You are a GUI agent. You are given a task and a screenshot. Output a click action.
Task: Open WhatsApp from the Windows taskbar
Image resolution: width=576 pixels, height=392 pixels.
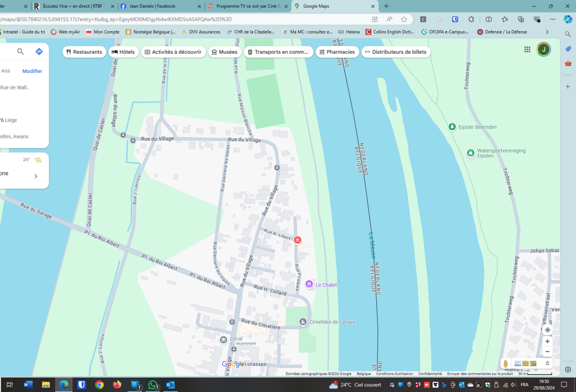point(153,385)
